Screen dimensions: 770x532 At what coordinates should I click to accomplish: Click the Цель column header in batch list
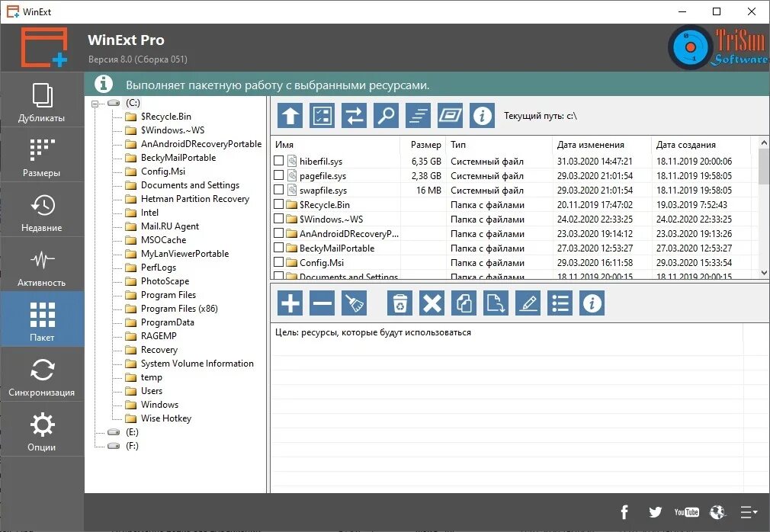(506, 332)
